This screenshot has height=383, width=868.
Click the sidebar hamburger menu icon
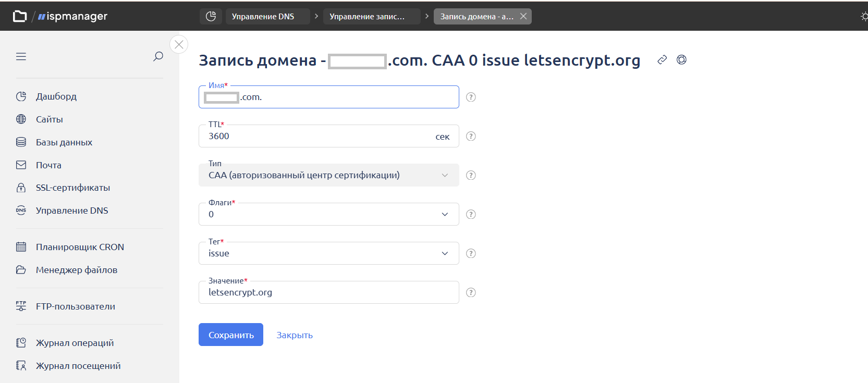coord(21,56)
